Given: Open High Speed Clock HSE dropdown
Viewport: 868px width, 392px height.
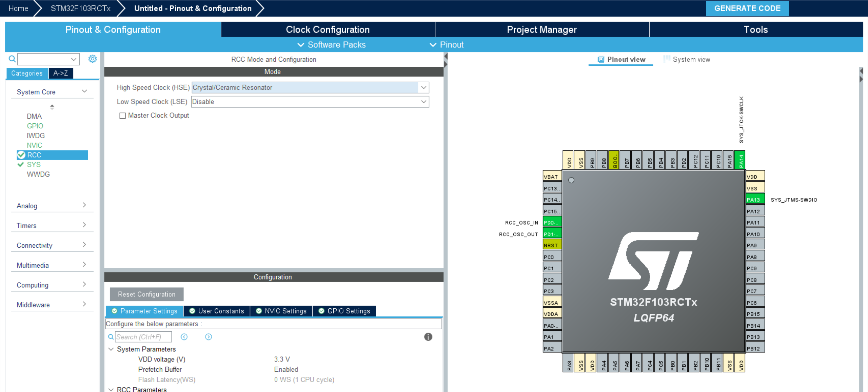Looking at the screenshot, I should coord(423,87).
